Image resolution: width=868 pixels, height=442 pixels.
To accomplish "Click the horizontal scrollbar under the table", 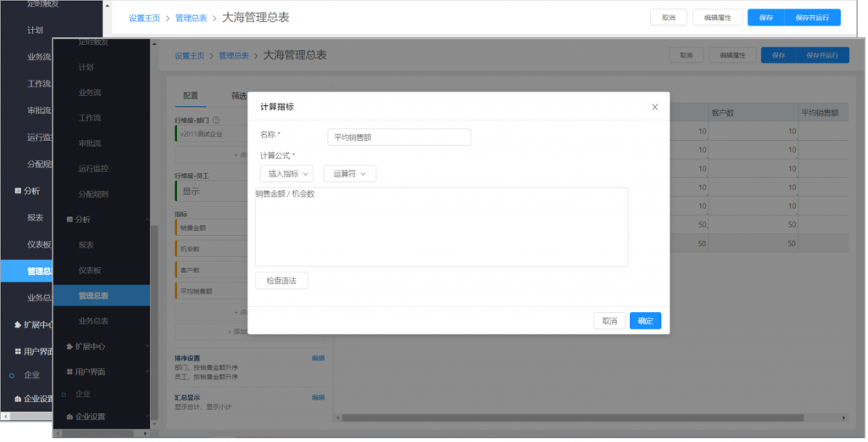I will (585, 417).
